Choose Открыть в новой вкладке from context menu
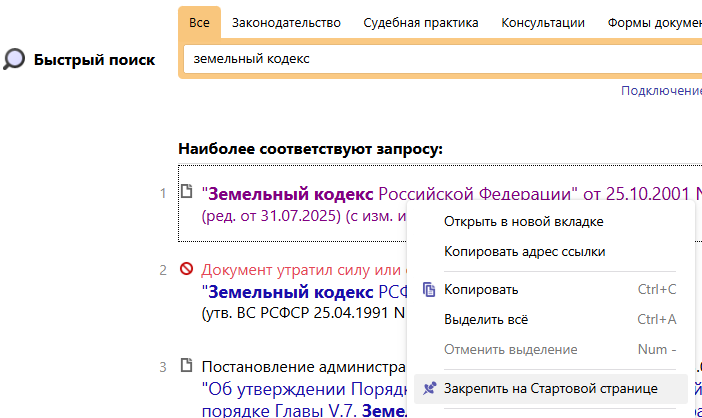This screenshot has width=702, height=418. [x=523, y=221]
